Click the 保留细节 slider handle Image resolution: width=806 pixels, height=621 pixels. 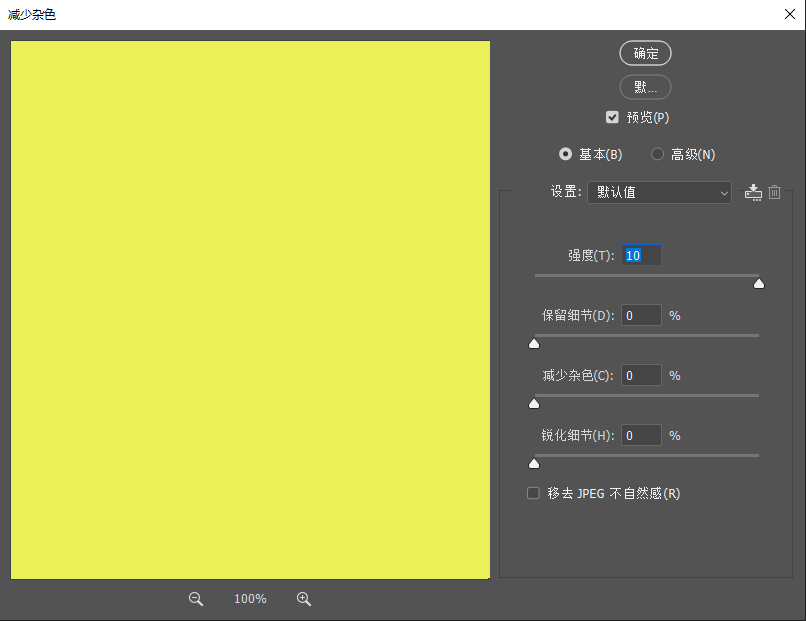pos(534,344)
